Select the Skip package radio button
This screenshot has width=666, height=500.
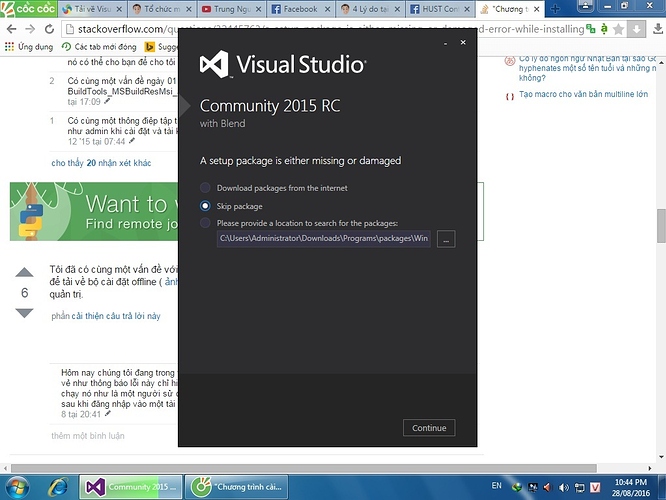pos(205,206)
